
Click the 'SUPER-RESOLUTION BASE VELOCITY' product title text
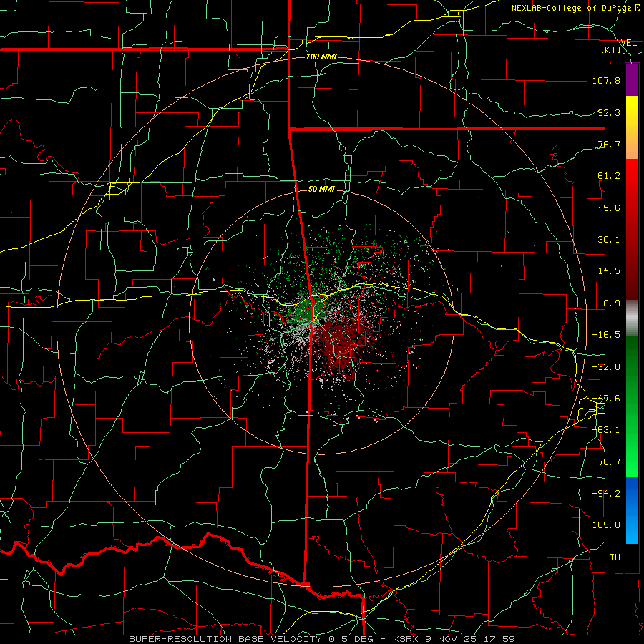coord(225,639)
